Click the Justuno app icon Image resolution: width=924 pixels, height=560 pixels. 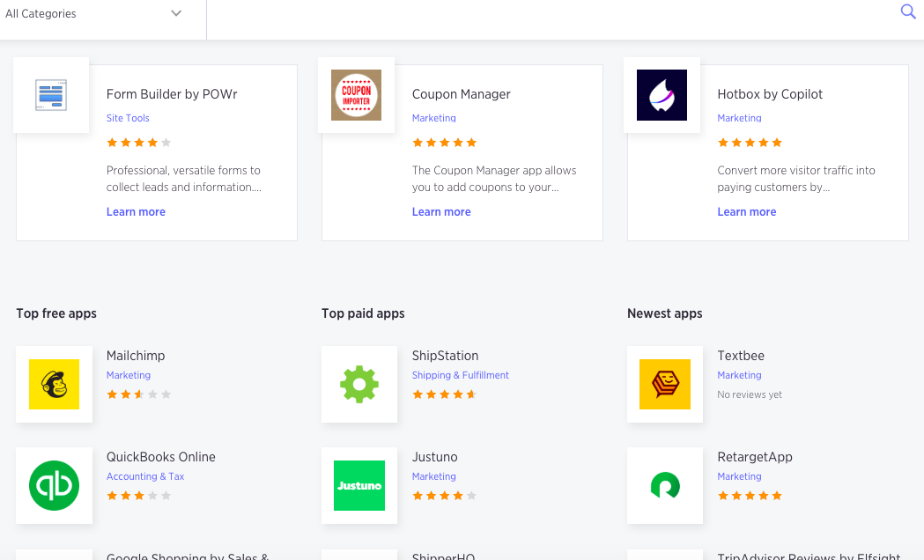point(359,486)
